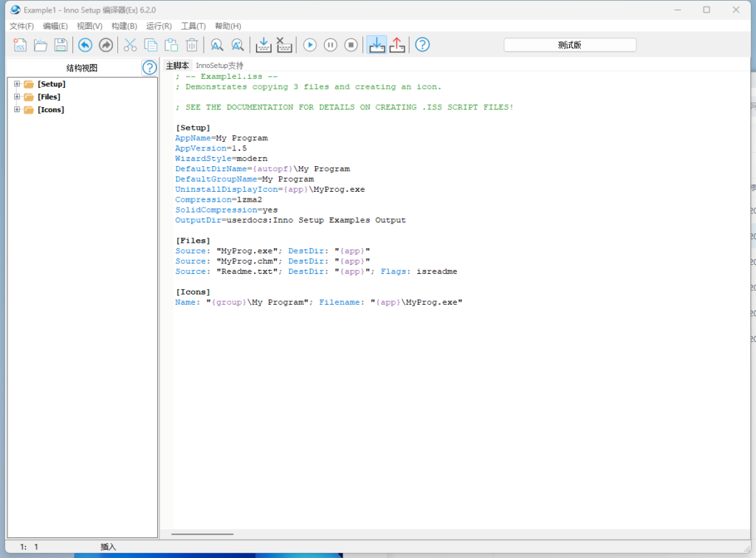Click the 测试版 button
The width and height of the screenshot is (756, 558).
pos(569,45)
